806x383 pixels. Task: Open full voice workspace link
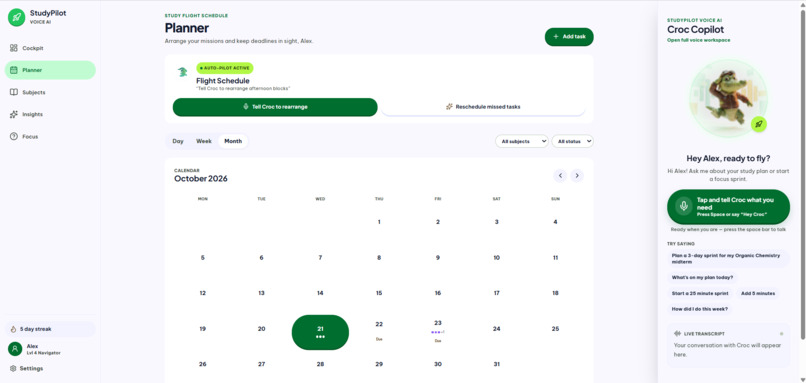click(x=699, y=40)
